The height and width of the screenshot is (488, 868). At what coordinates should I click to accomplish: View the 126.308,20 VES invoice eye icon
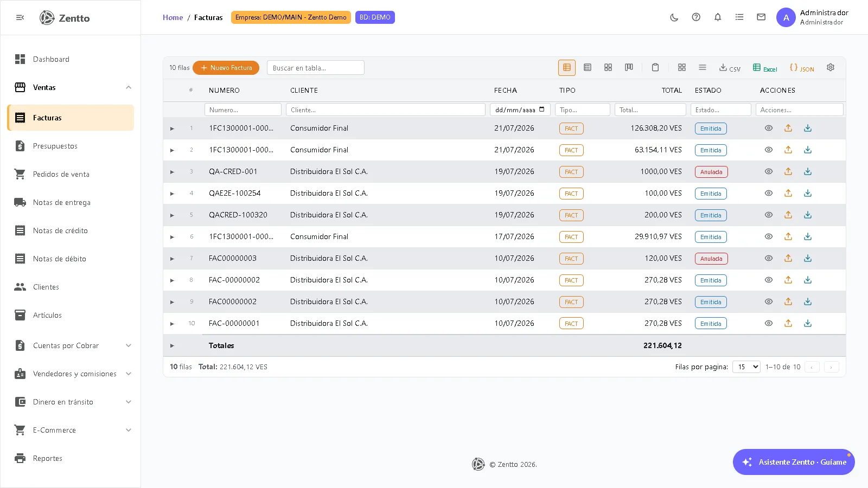coord(769,128)
